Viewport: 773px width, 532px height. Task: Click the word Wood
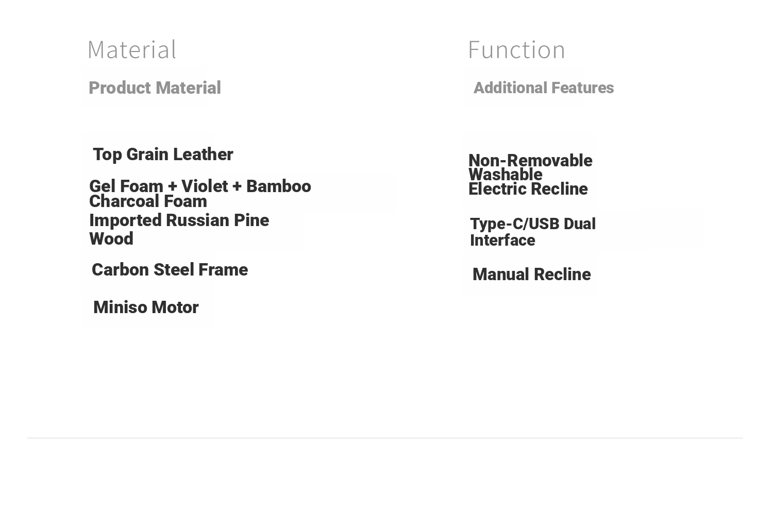pos(111,239)
